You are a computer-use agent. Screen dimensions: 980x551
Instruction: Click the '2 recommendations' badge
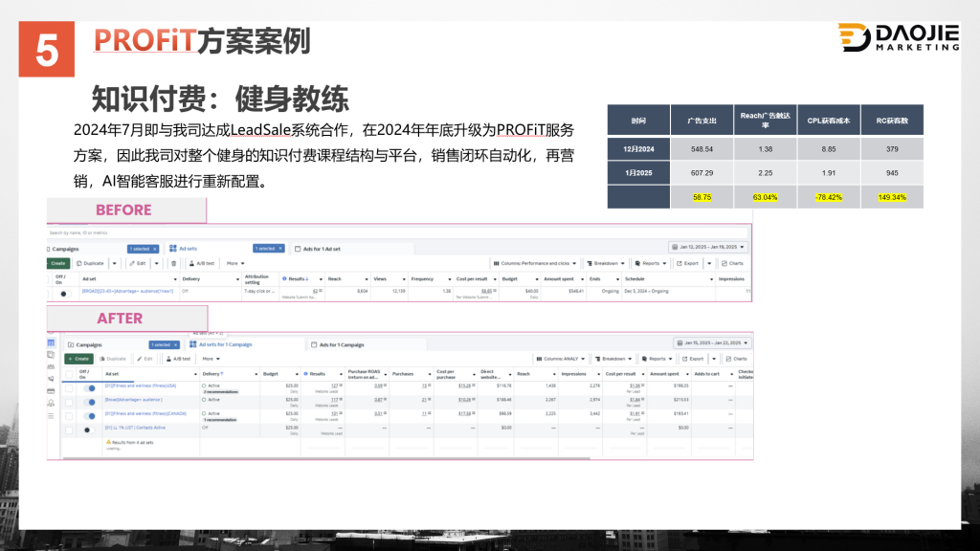(x=221, y=391)
